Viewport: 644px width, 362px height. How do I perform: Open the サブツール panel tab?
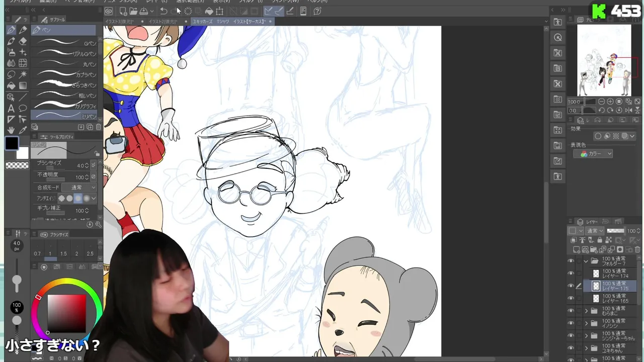coord(53,20)
